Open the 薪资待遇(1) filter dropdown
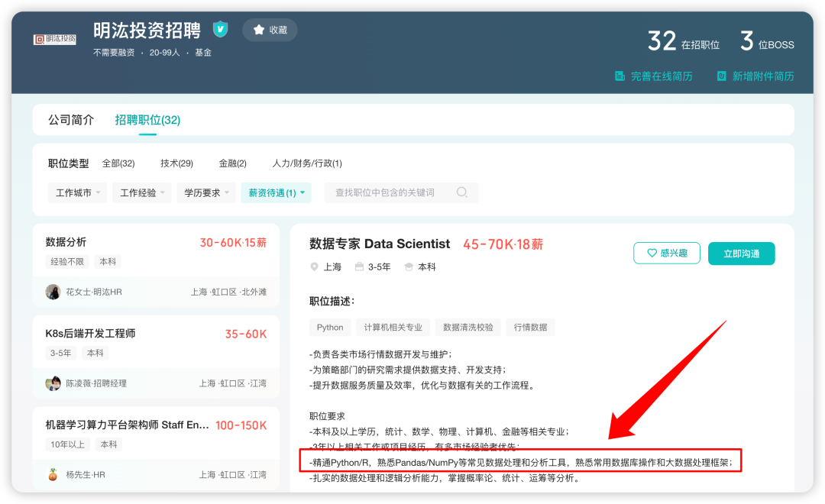 [277, 192]
